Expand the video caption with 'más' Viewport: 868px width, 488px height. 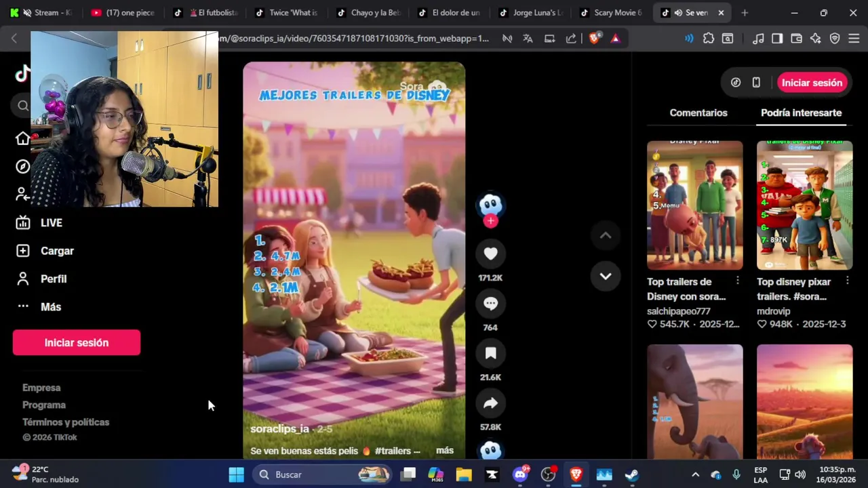(x=445, y=451)
